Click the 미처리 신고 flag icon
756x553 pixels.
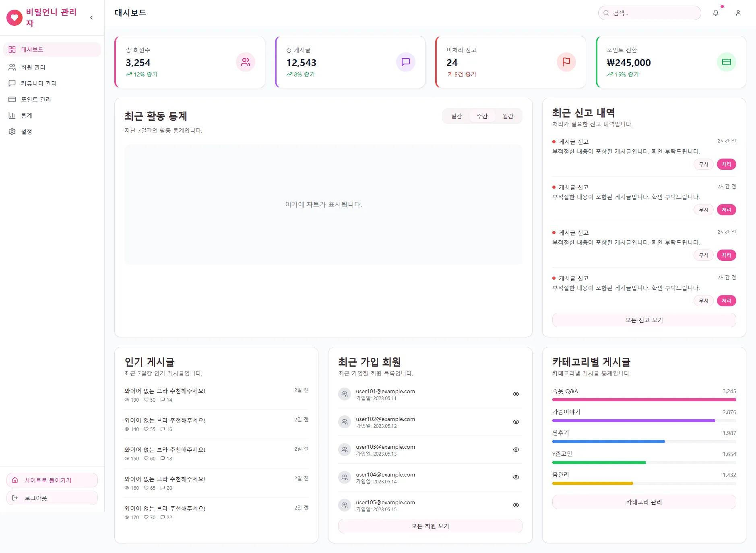pyautogui.click(x=566, y=62)
